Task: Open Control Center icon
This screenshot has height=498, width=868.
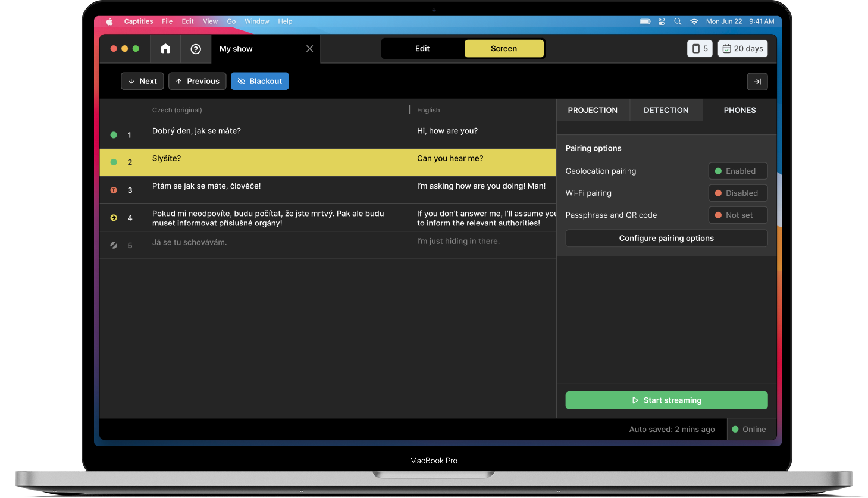Action: click(x=662, y=21)
